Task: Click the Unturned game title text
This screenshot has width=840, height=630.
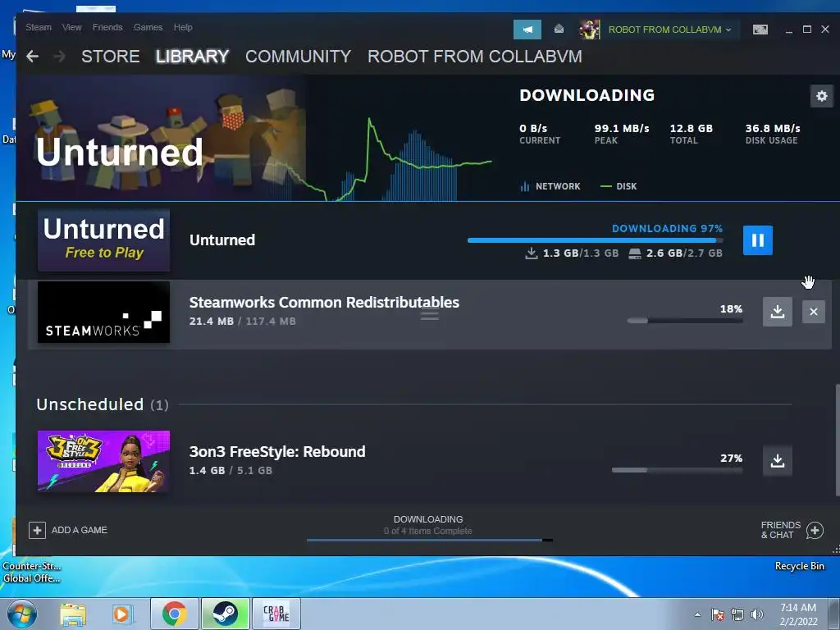Action: [x=222, y=240]
